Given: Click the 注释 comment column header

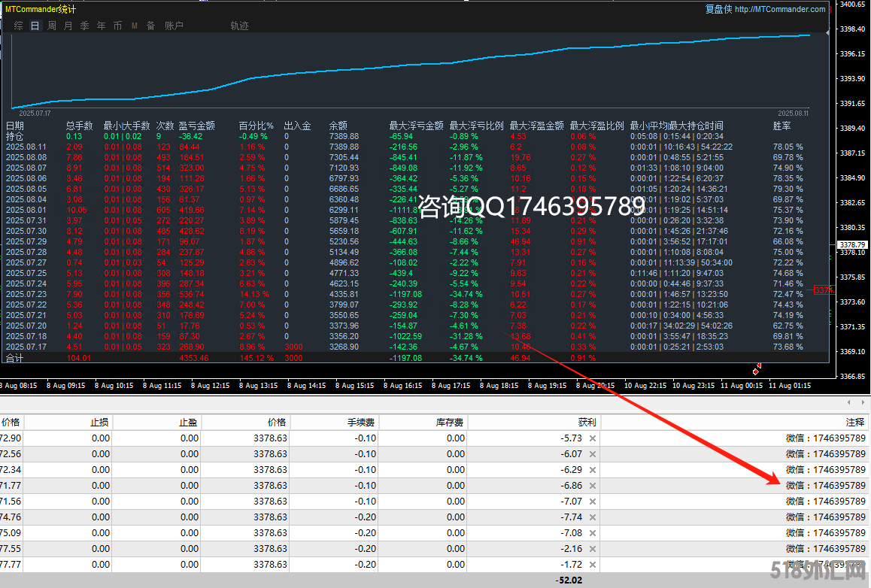Looking at the screenshot, I should point(854,423).
